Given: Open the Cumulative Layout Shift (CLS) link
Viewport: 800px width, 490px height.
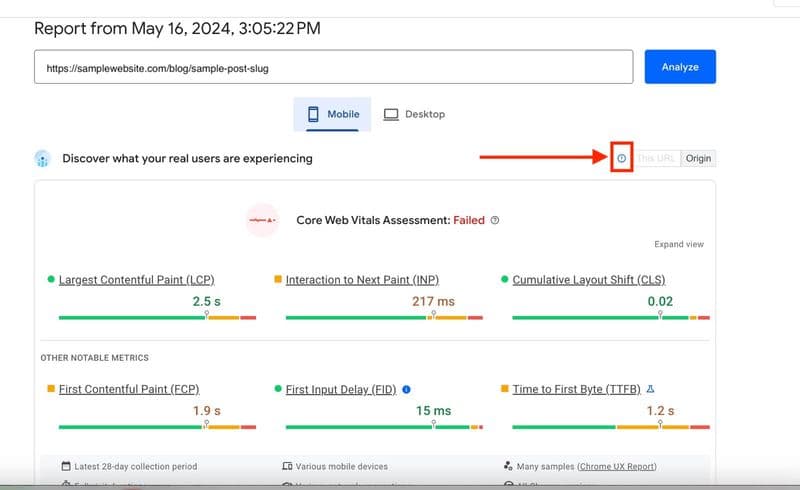Looking at the screenshot, I should click(589, 280).
